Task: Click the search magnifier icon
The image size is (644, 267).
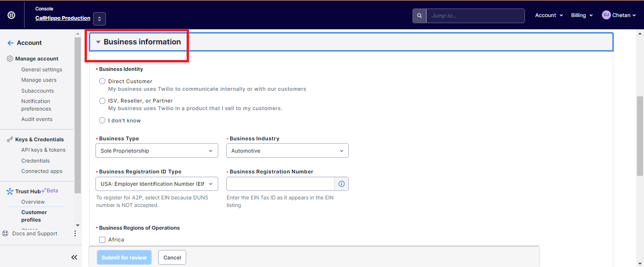Action: [420, 16]
